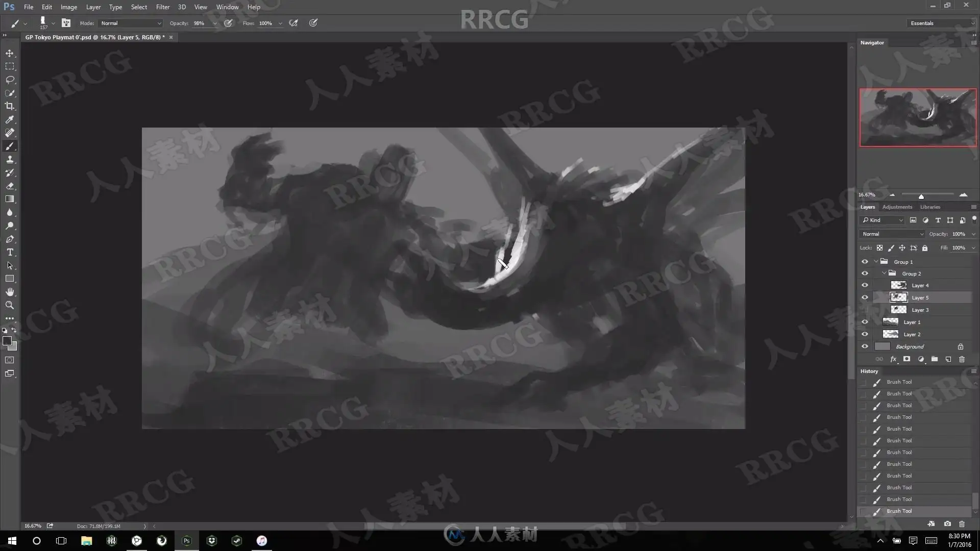Select the Eyedropper tool
Viewport: 980px width, 551px height.
tap(10, 119)
